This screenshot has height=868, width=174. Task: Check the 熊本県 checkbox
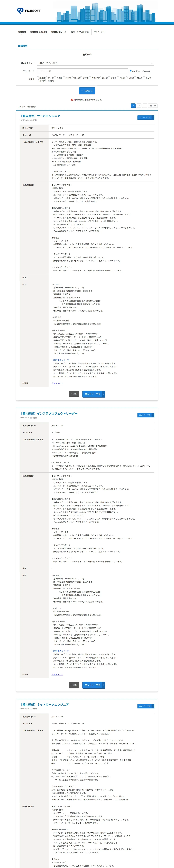(x=38, y=80)
